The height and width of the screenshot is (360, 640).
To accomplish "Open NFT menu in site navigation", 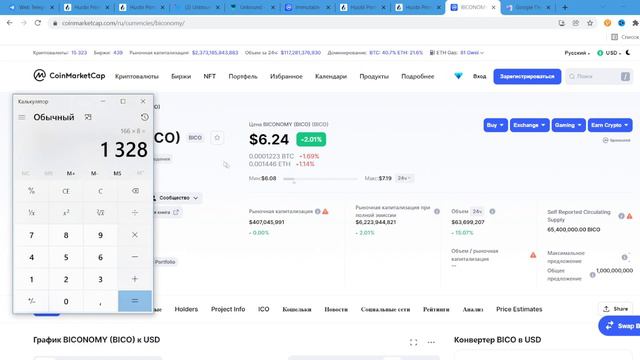I will click(x=209, y=76).
